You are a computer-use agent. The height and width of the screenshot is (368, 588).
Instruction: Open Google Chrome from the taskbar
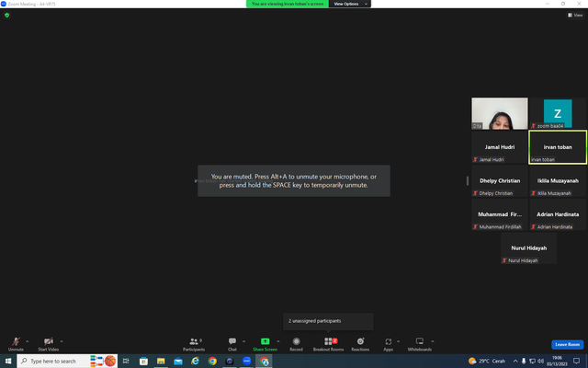click(x=212, y=361)
